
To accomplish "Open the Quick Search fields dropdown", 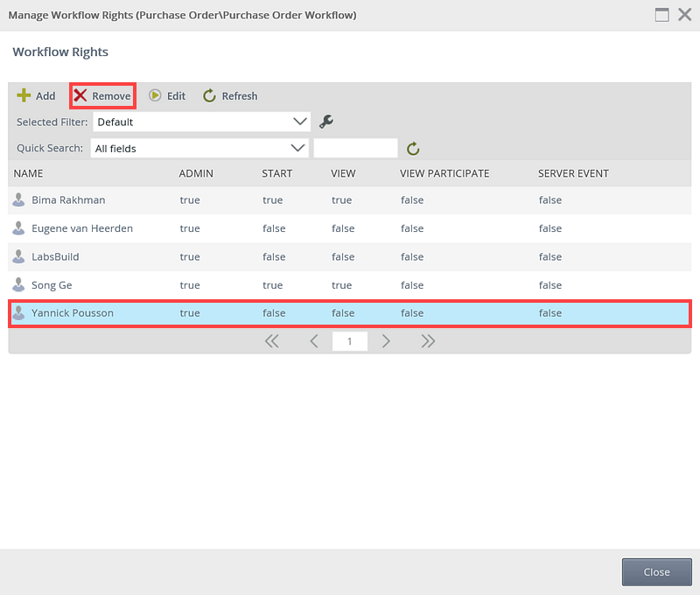I will 298,148.
